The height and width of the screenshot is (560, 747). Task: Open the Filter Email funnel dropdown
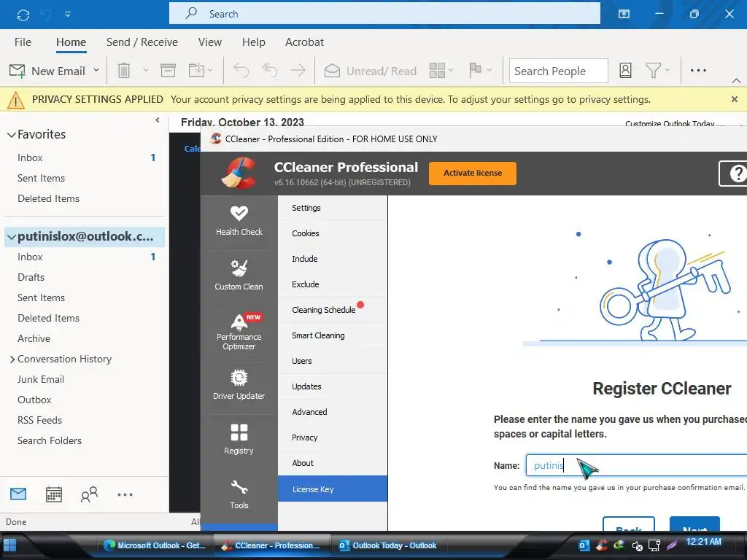click(x=657, y=71)
